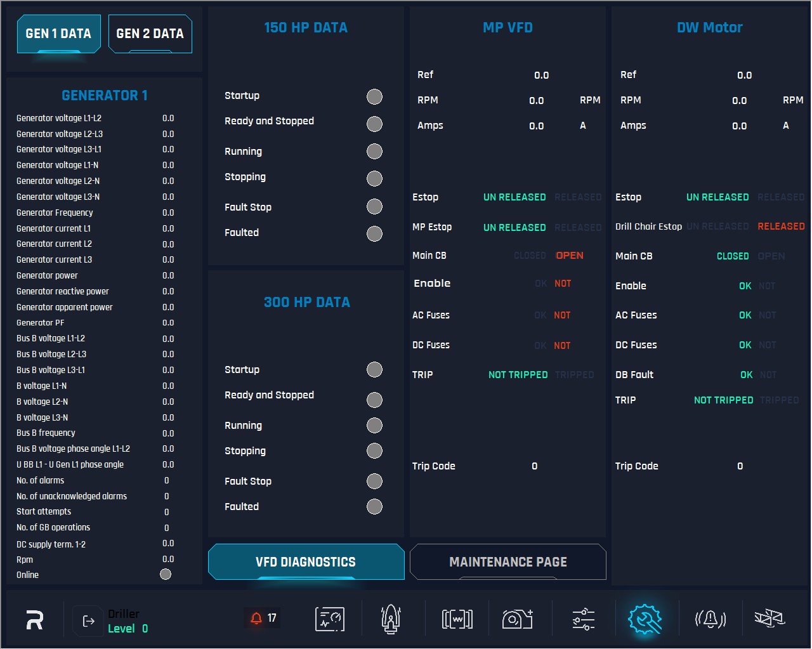Click the R logo home icon
812x649 pixels.
point(35,619)
